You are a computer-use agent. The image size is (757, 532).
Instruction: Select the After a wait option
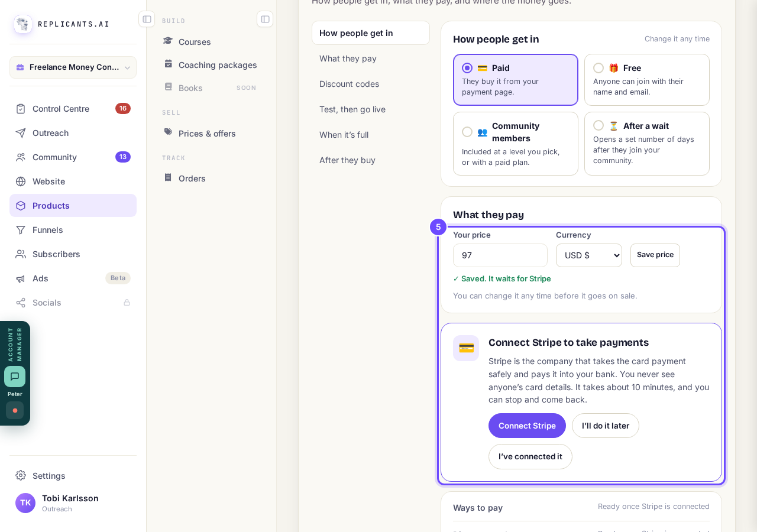pyautogui.click(x=647, y=144)
